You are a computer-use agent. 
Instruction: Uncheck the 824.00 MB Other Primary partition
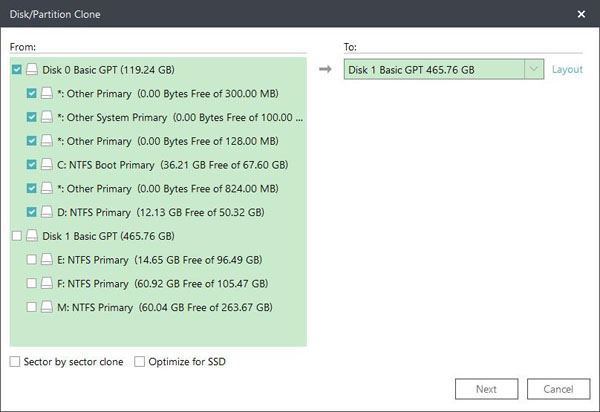33,189
